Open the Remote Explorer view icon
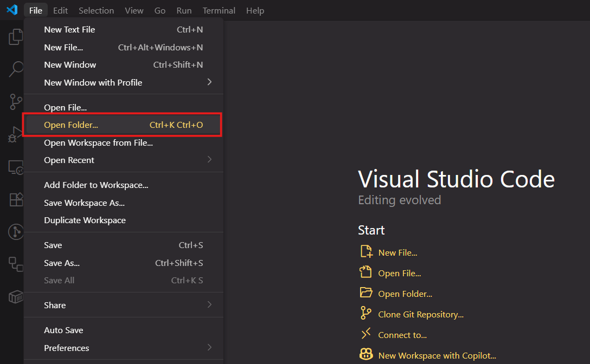This screenshot has width=590, height=364. click(16, 167)
